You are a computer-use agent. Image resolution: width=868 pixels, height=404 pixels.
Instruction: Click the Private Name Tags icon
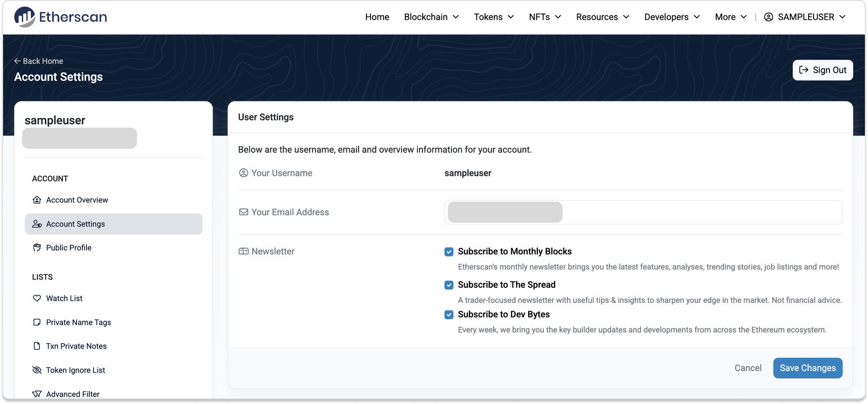point(37,322)
